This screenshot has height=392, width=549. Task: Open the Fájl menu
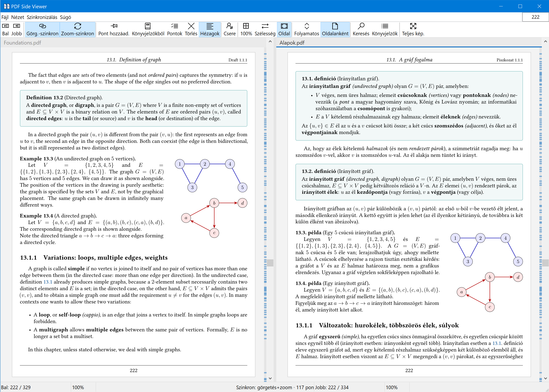coord(5,17)
